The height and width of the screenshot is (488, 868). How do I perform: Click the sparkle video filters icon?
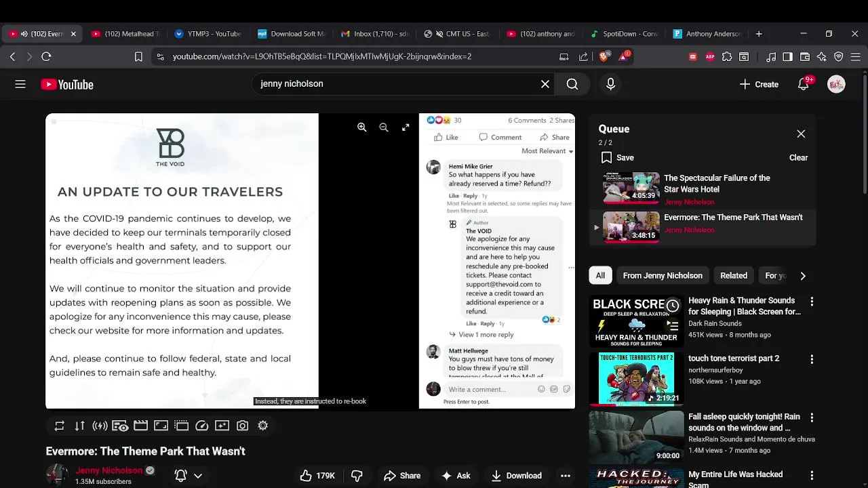pyautogui.click(x=222, y=426)
